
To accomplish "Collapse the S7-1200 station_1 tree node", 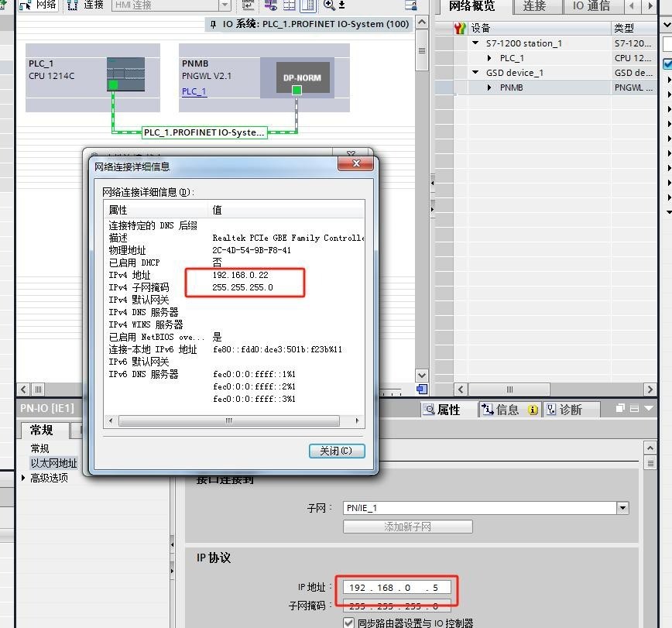I will [x=475, y=43].
